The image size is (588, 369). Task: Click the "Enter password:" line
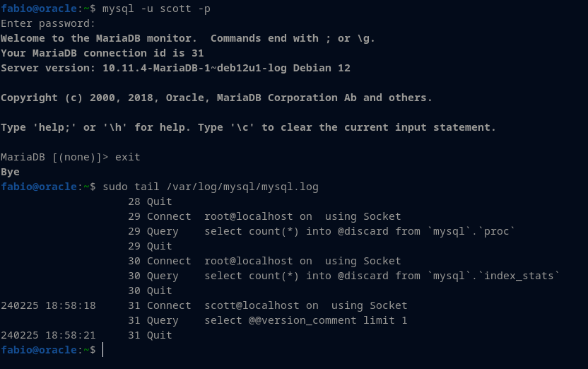tap(48, 23)
